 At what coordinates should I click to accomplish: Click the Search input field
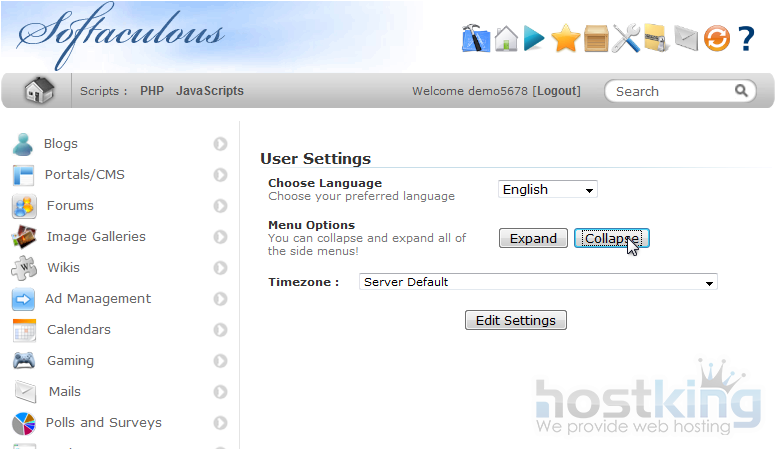coord(672,91)
